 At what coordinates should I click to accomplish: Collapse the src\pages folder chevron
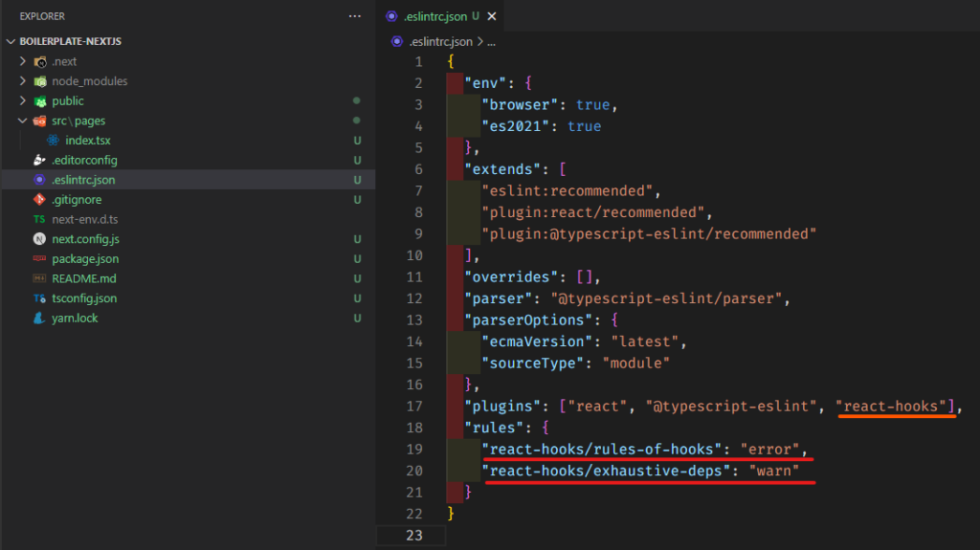pyautogui.click(x=23, y=121)
